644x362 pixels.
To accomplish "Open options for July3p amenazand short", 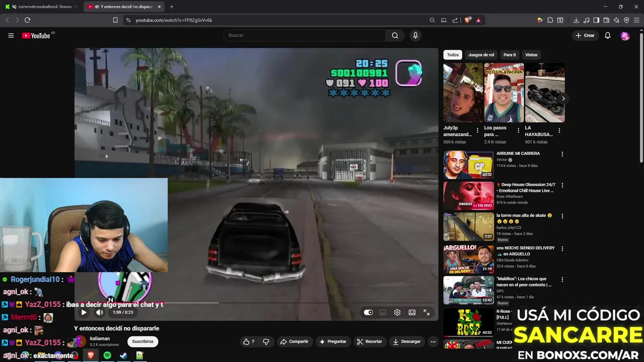I will (477, 130).
